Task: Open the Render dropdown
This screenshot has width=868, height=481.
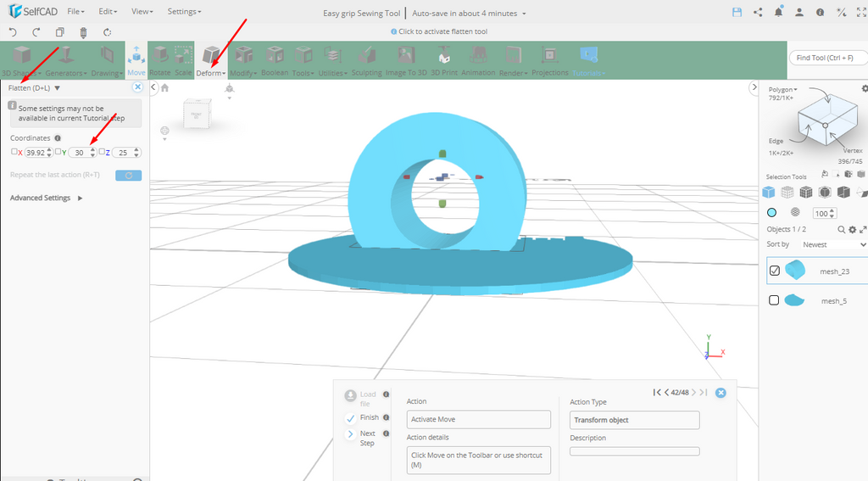Action: (514, 60)
